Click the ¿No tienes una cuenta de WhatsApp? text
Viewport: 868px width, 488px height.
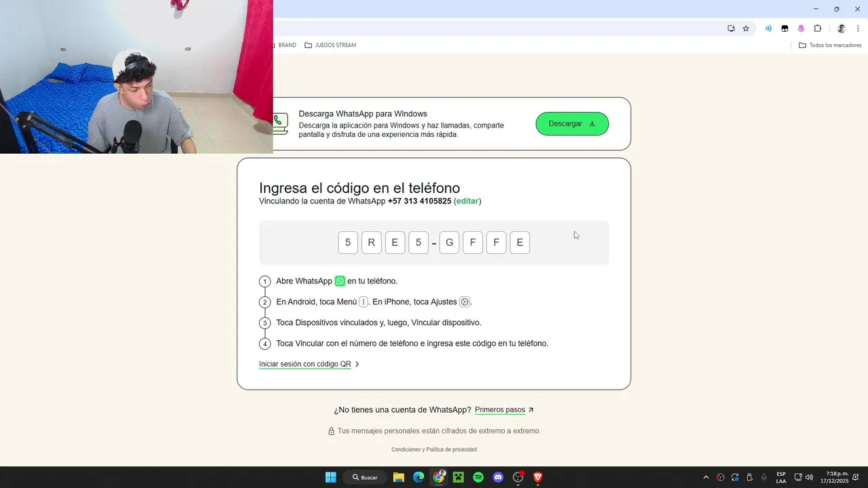click(x=402, y=410)
